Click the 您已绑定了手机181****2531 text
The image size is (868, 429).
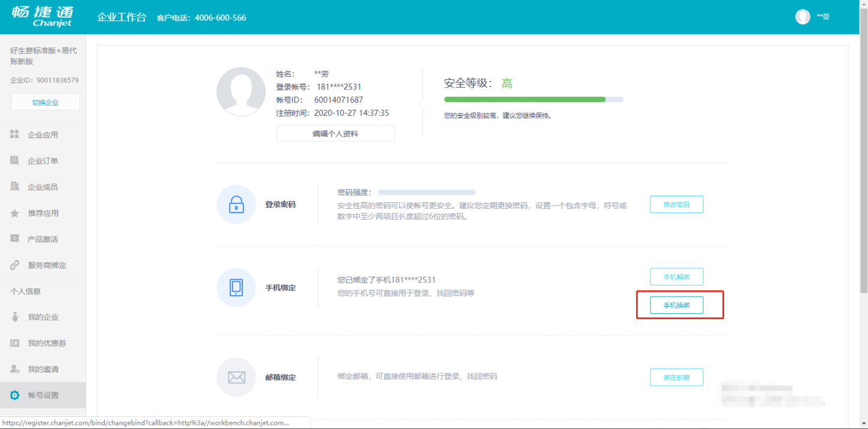click(387, 280)
